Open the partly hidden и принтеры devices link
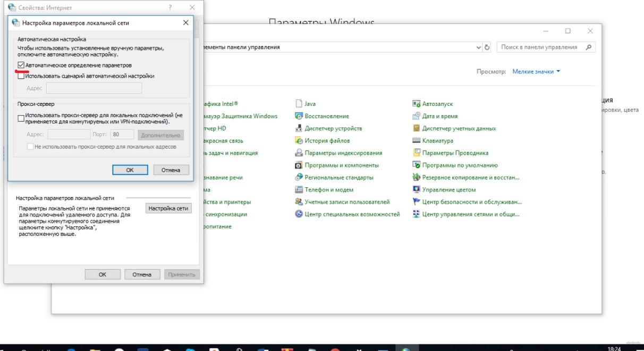This screenshot has width=644, height=351. [226, 202]
